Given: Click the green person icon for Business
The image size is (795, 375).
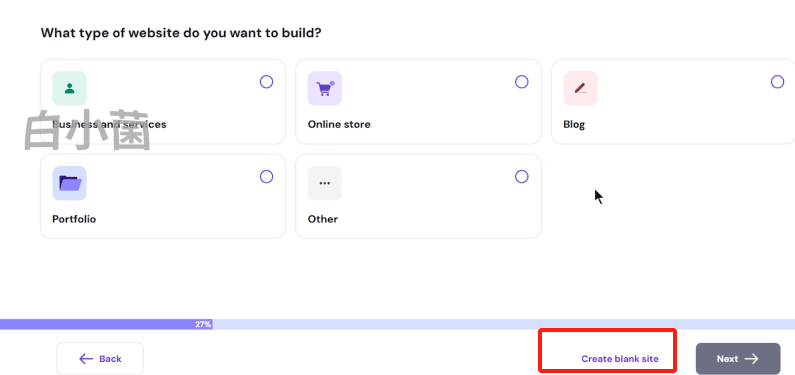Looking at the screenshot, I should 69,89.
